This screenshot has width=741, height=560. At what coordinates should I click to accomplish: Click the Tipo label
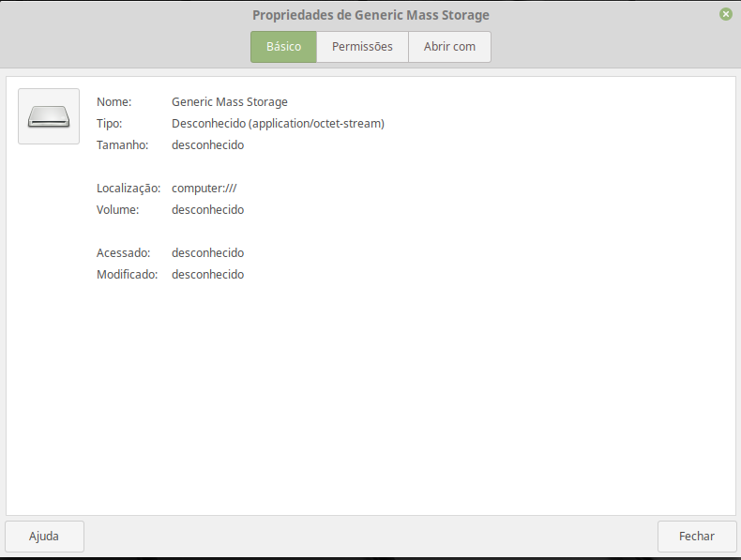(x=109, y=124)
